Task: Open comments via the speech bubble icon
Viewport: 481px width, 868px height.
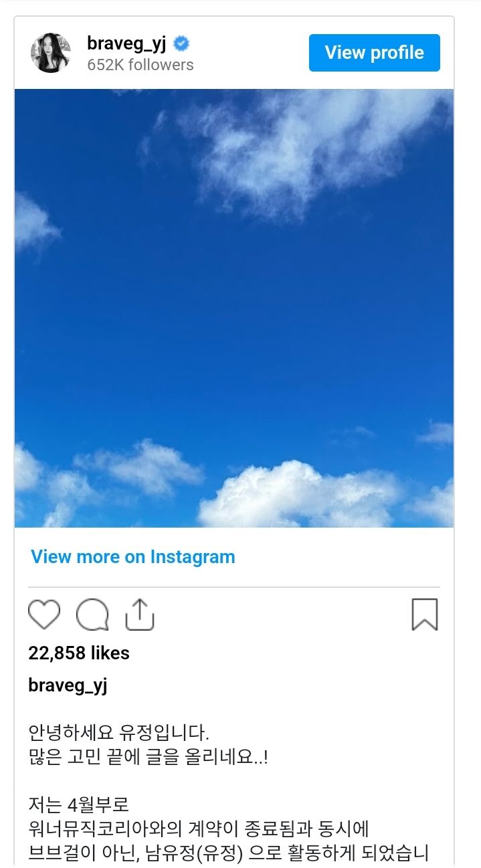Action: 92,614
